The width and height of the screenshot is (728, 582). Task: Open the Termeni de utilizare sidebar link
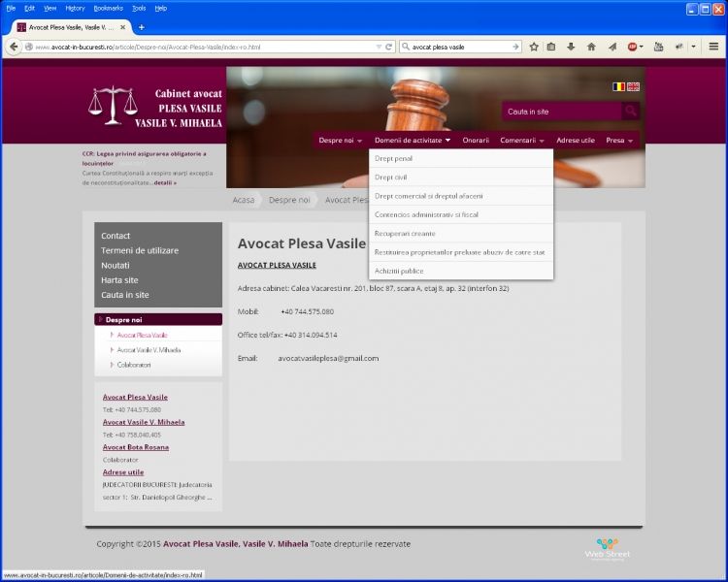[140, 250]
